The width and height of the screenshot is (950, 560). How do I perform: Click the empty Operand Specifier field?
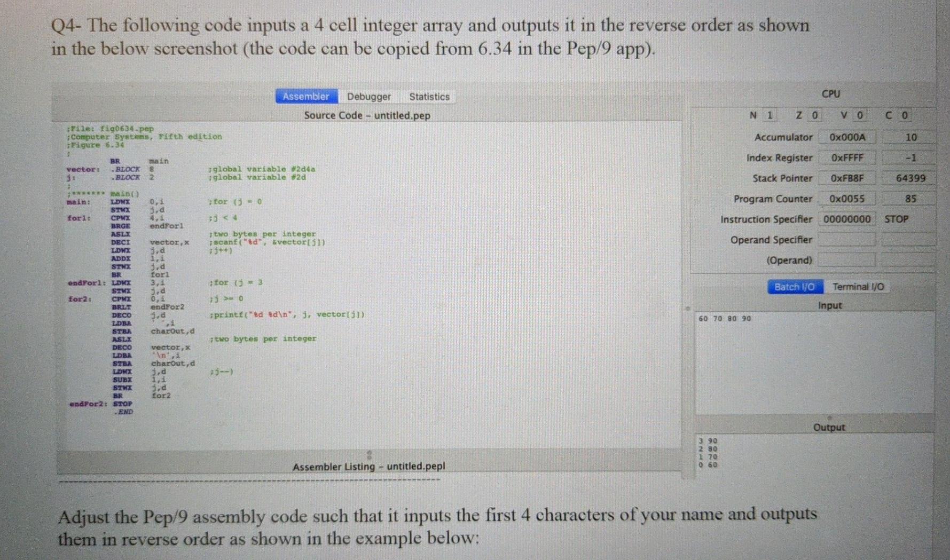click(x=847, y=240)
